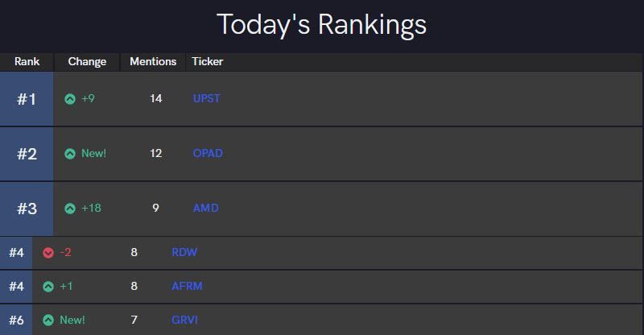Viewport: 644px width, 335px height.
Task: Select the #1 rank badge
Action: point(27,99)
